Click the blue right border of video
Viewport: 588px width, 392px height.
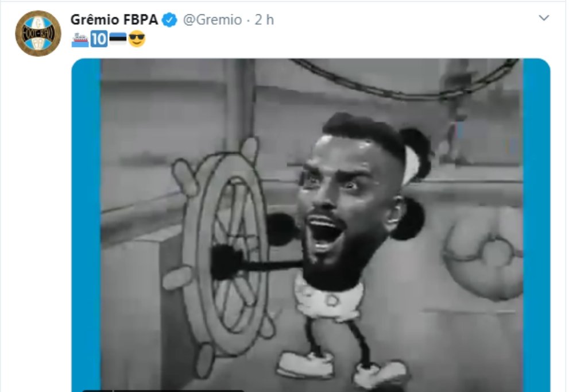[536, 225]
